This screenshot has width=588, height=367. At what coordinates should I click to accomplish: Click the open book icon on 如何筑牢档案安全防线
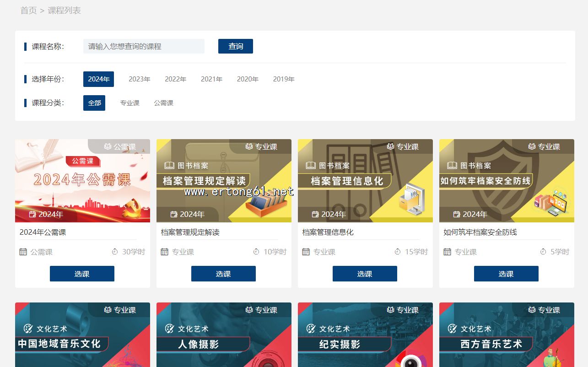click(x=452, y=166)
